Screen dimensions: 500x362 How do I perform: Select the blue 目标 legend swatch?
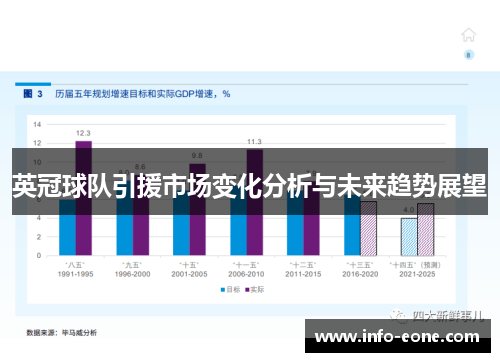[223, 290]
